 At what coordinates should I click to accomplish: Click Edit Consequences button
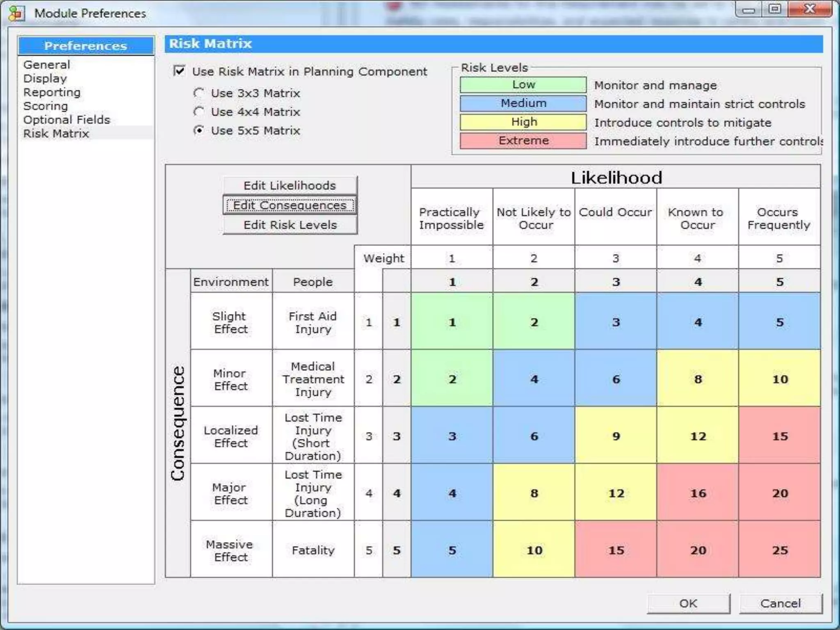(x=290, y=205)
